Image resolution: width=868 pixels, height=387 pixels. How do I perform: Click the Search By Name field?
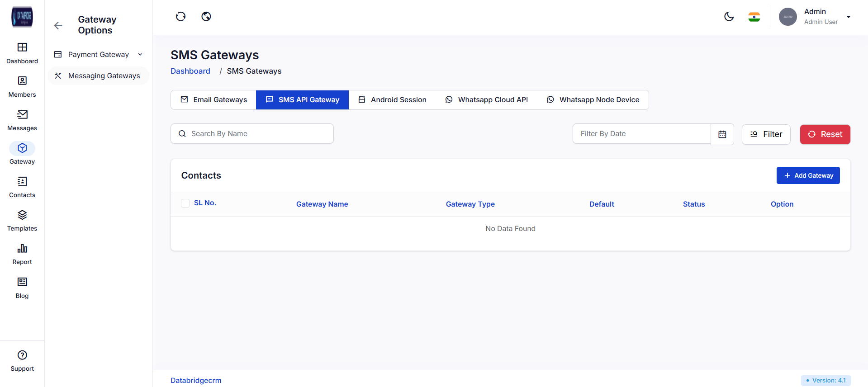click(252, 134)
